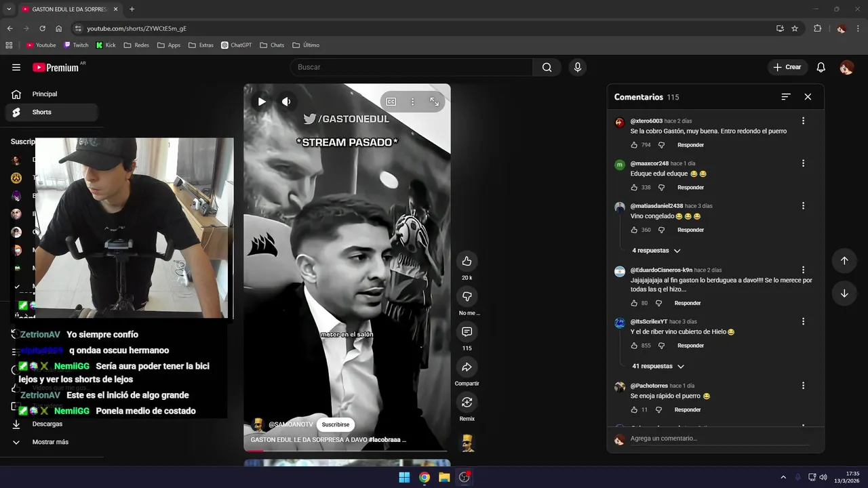The image size is (868, 488).
Task: Open options for @matiasdaniel2438's comment
Action: click(x=803, y=205)
